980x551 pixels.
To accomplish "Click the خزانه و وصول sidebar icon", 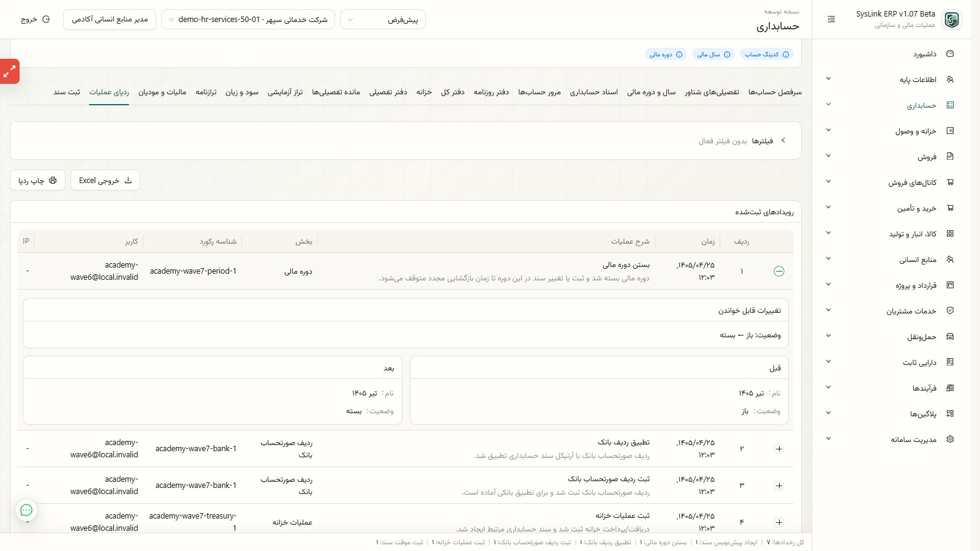I will pyautogui.click(x=950, y=131).
